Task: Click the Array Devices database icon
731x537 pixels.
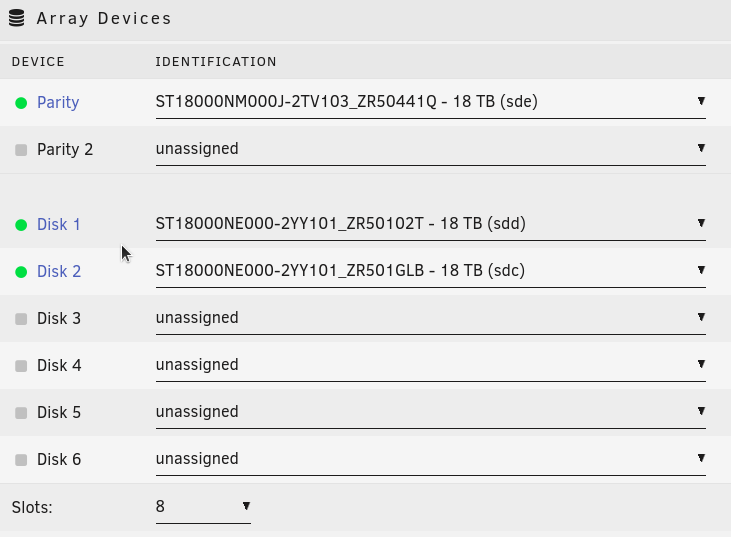Action: pos(17,18)
